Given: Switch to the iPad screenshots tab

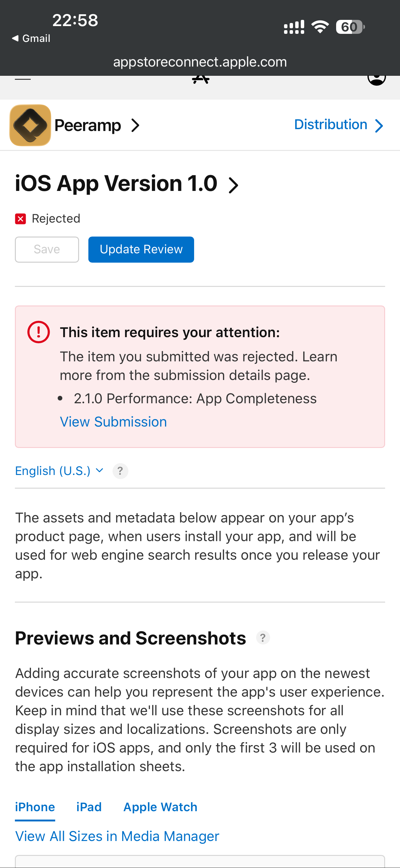Looking at the screenshot, I should [89, 807].
